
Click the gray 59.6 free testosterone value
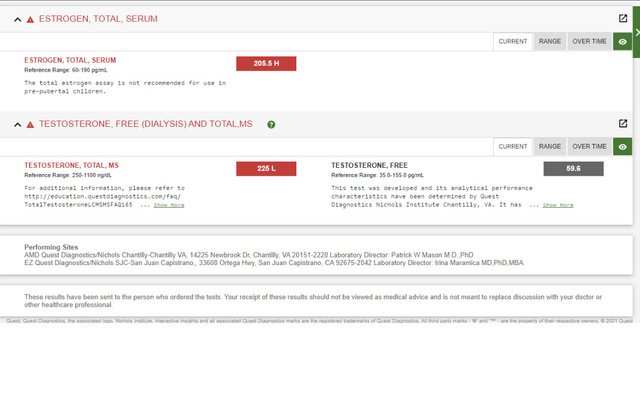573,169
